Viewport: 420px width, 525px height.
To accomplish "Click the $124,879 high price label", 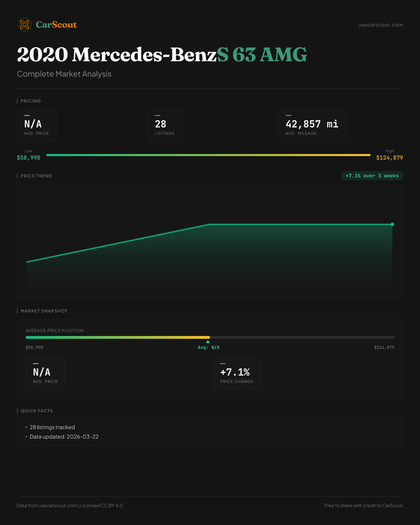I will point(390,157).
